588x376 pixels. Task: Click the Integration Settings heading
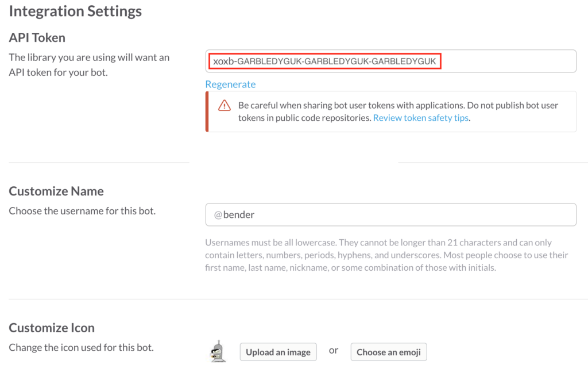point(75,11)
